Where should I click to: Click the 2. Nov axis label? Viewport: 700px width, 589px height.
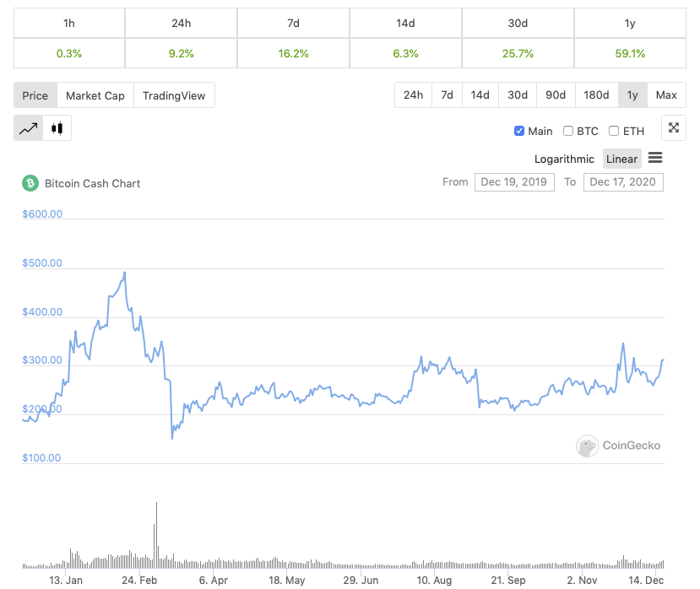click(582, 580)
